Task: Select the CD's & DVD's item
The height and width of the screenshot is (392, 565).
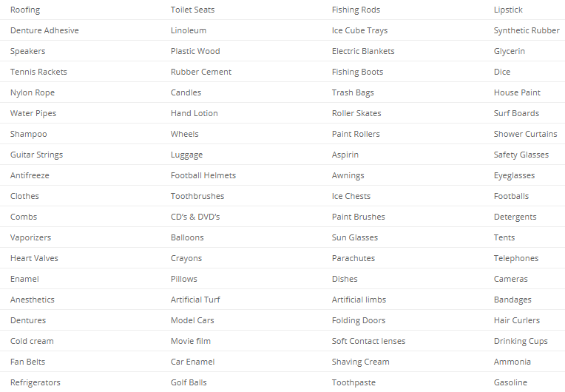Action: [x=195, y=217]
